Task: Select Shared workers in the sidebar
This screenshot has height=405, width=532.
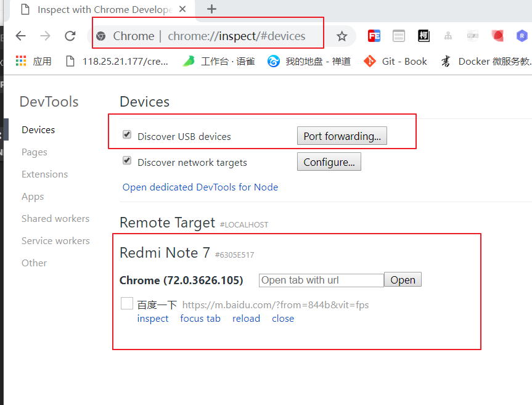Action: (x=55, y=219)
